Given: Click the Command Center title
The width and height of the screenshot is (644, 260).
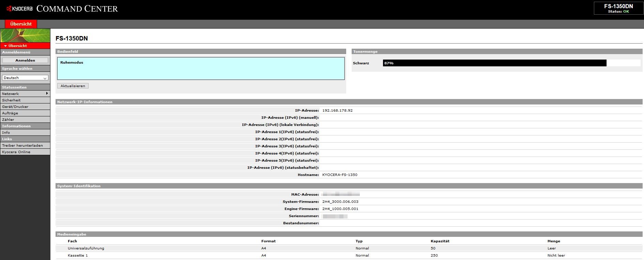Looking at the screenshot, I should pos(77,9).
